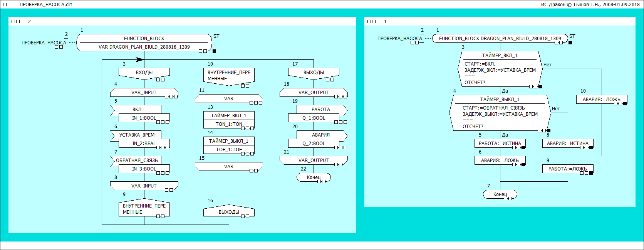Toggle the small squares at diagram 2 corner
This screenshot has width=644, height=250.
click(x=15, y=22)
